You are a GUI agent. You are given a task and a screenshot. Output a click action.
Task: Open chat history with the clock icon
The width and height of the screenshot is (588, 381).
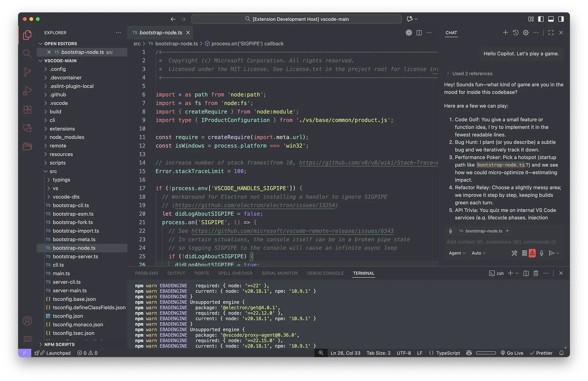click(x=515, y=32)
